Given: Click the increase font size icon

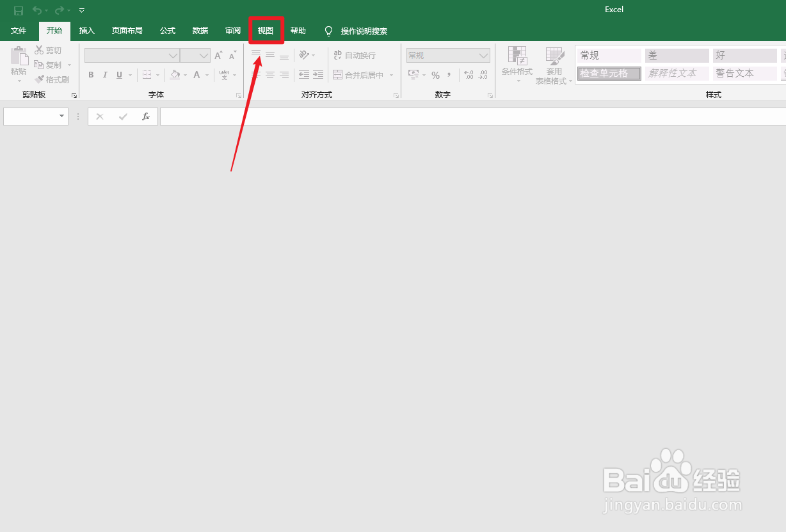Looking at the screenshot, I should pos(219,56).
